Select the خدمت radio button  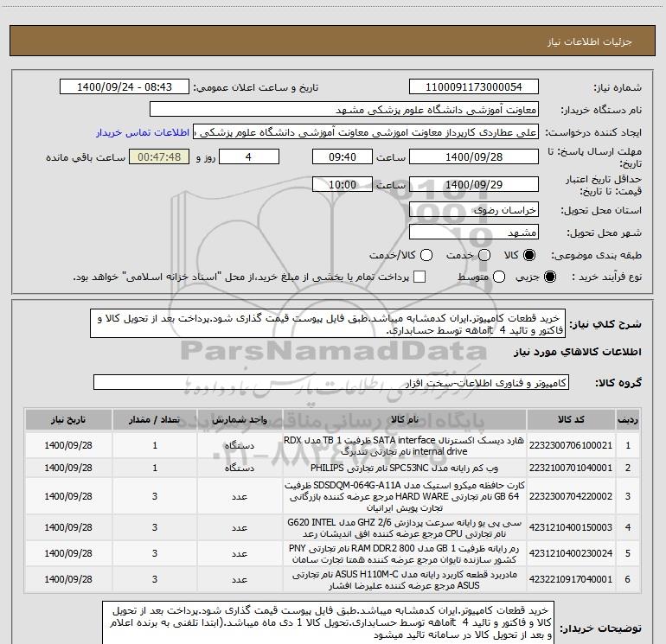pos(484,255)
